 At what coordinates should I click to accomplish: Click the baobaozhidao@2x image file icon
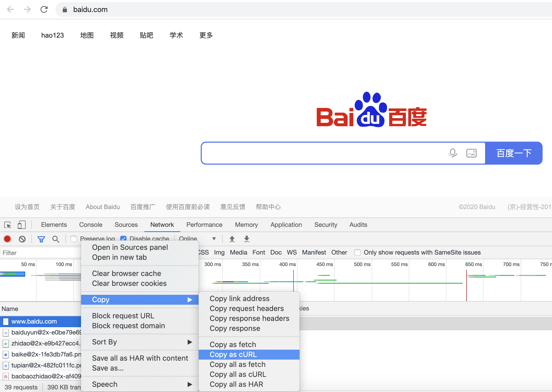click(6, 377)
